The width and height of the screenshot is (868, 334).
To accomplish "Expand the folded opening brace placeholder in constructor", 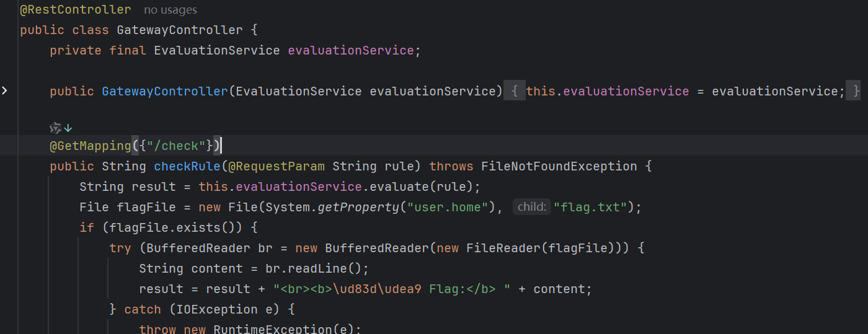I will coord(514,92).
